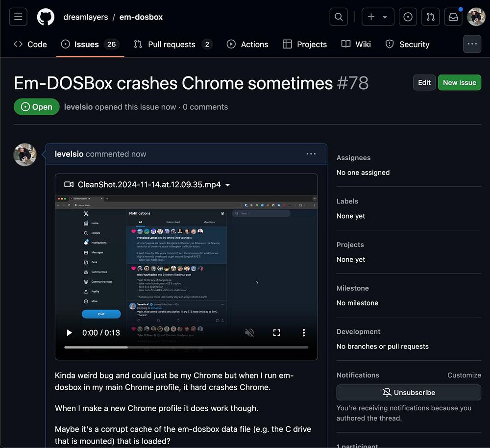
Task: Switch to the Security tab
Action: tap(408, 45)
